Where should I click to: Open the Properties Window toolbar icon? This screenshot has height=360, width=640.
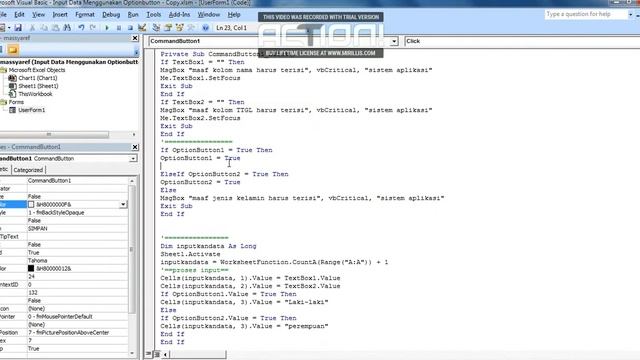pos(168,28)
